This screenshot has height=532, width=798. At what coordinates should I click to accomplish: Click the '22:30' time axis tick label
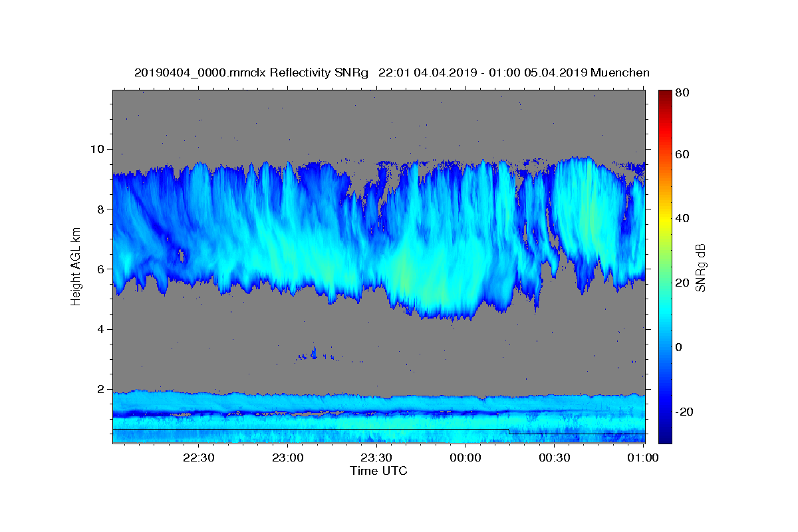[x=198, y=458]
